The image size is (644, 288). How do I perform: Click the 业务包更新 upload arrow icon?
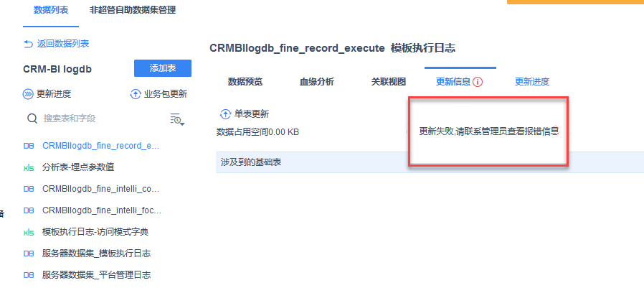click(135, 94)
